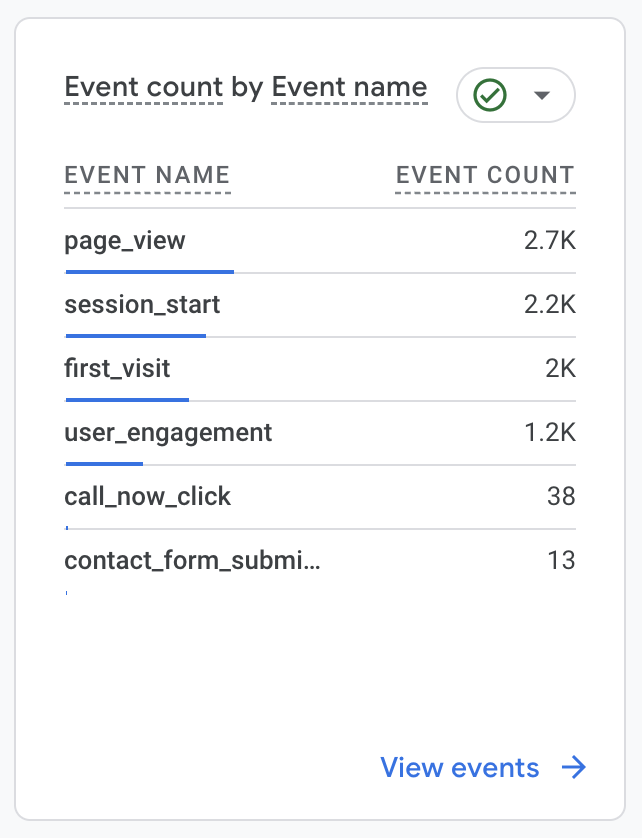Click the arrow icon beside View events
Image resolution: width=642 pixels, height=838 pixels.
[573, 768]
